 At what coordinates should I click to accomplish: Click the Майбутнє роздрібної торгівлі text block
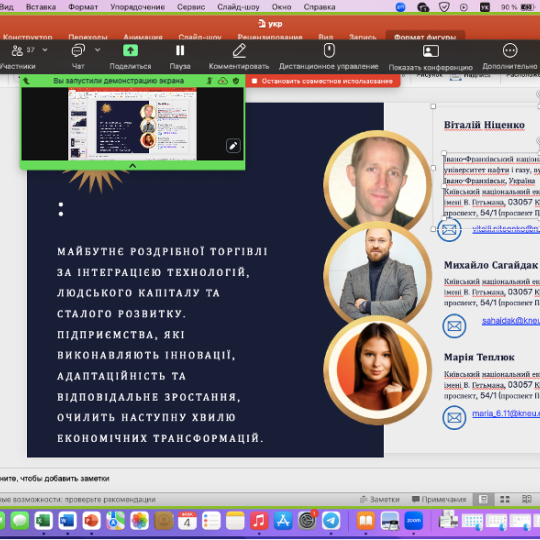click(162, 345)
